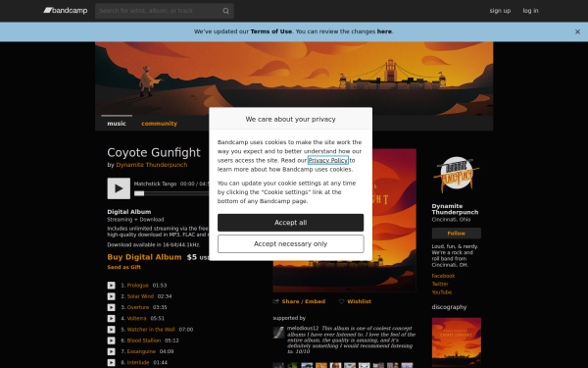The width and height of the screenshot is (588, 368).
Task: Click the melodious12 supporter name
Action: coord(303,328)
